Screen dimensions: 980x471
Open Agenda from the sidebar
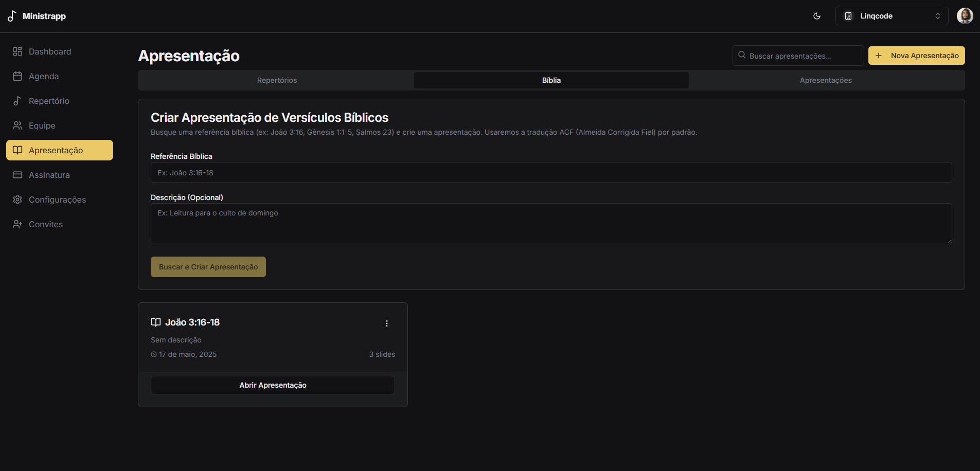[x=44, y=76]
